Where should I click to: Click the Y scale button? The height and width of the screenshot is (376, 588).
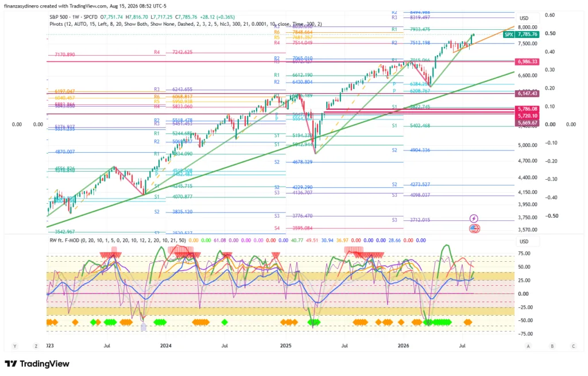pos(15,346)
